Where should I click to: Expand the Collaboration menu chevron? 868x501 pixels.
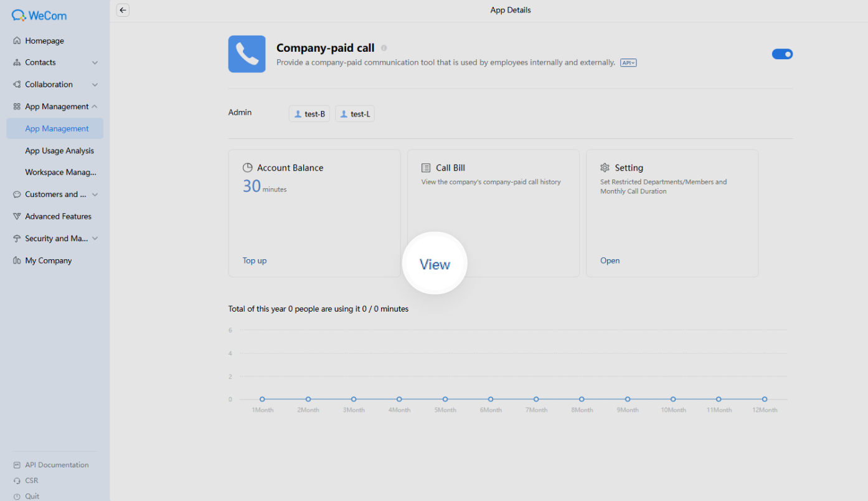click(x=95, y=85)
